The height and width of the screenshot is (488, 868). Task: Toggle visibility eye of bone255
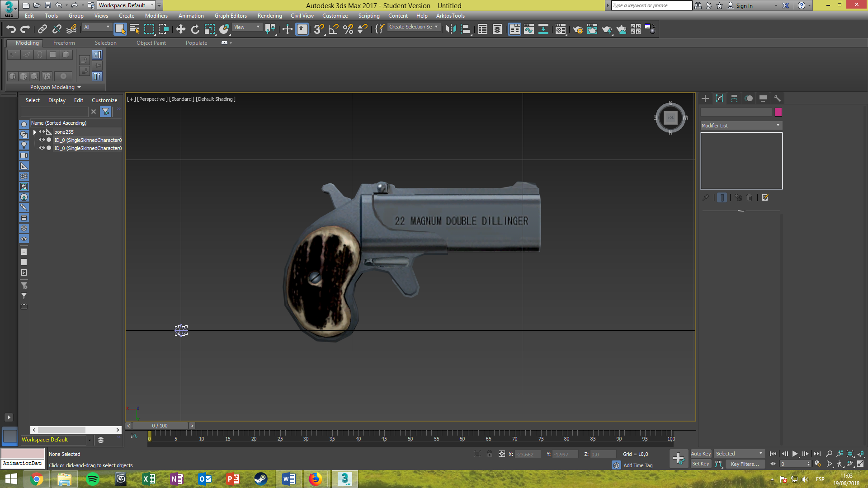coord(42,132)
